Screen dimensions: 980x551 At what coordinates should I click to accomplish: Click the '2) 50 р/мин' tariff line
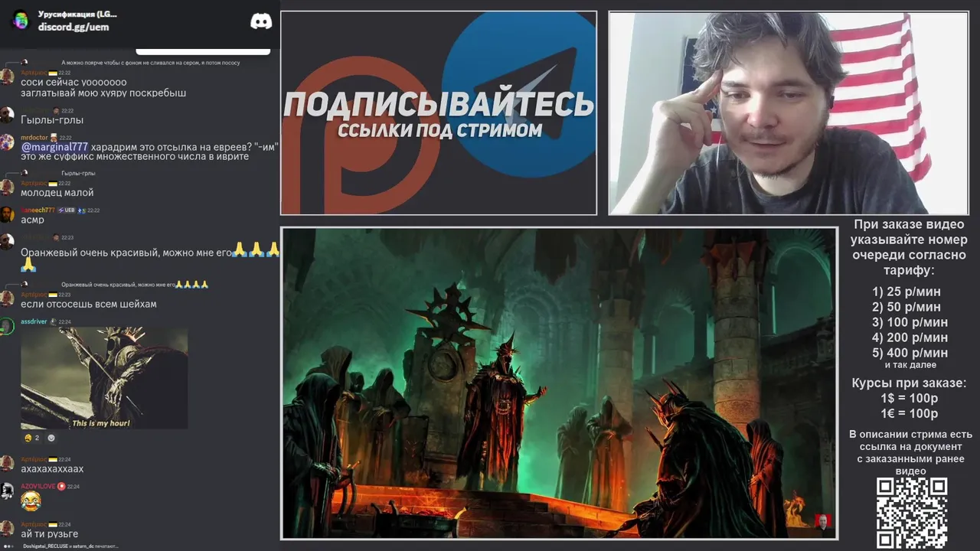click(906, 307)
